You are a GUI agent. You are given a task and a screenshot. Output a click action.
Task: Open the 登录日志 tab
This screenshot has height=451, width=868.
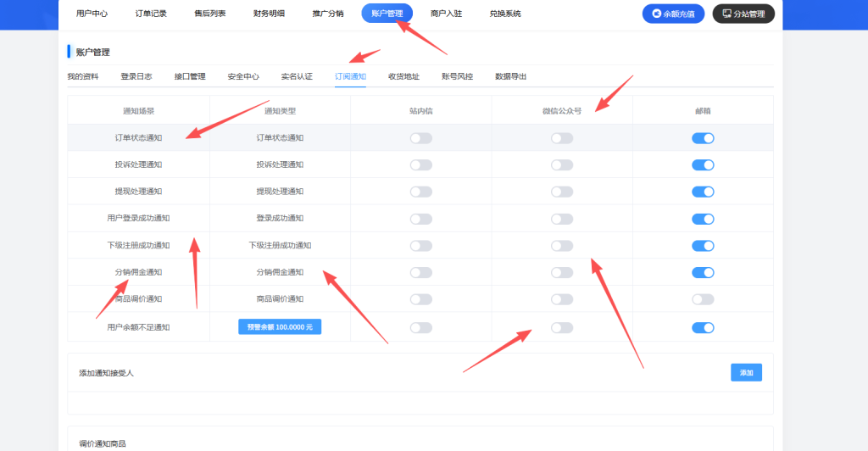[136, 76]
